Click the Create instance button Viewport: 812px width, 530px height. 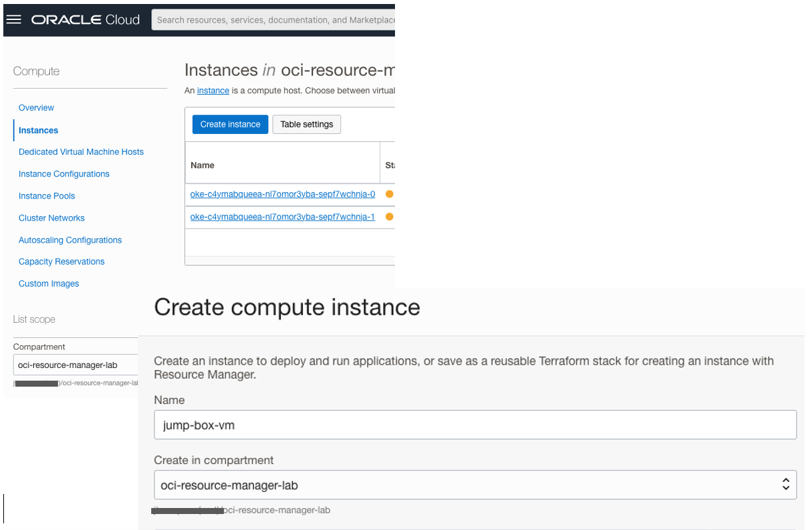[x=230, y=124]
